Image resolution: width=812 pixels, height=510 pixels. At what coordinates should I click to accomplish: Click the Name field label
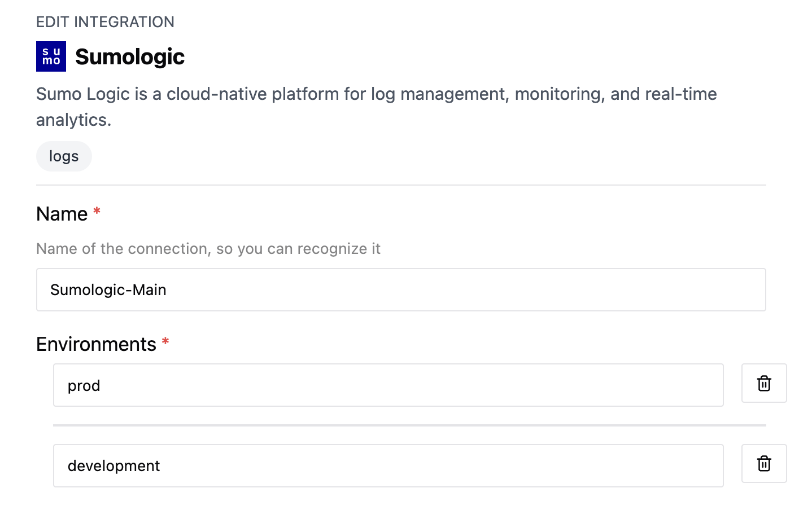[62, 214]
